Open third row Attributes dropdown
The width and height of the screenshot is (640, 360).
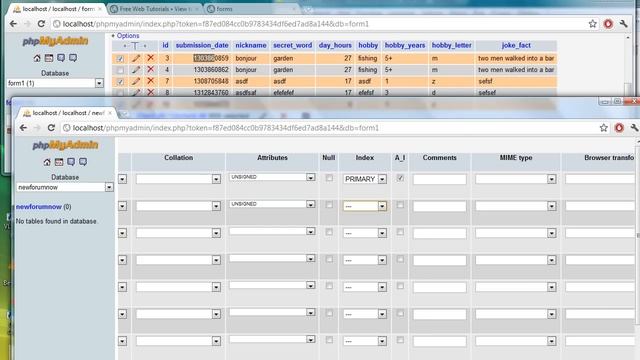(x=272, y=231)
